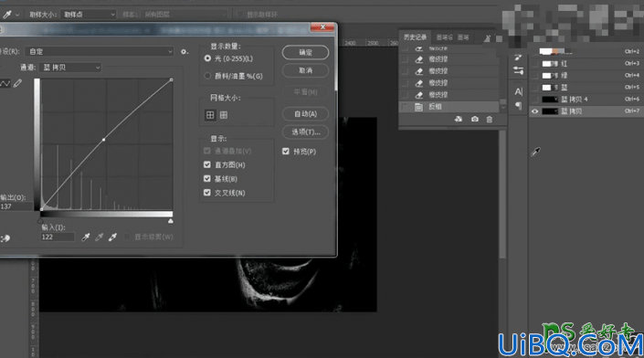Click the white point input slider triangle

[171, 221]
